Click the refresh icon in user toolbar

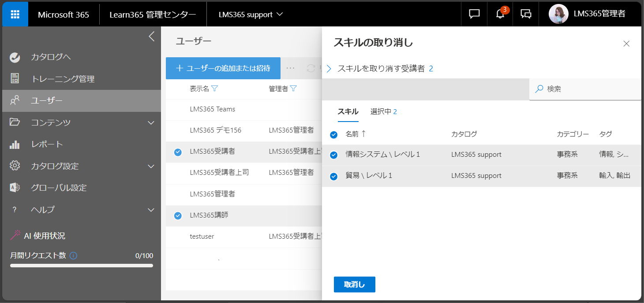[311, 68]
